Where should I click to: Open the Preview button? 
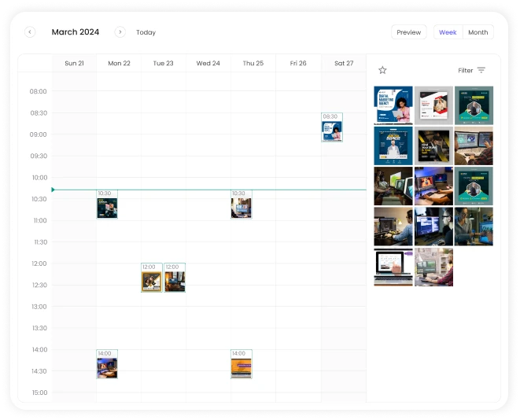pyautogui.click(x=408, y=32)
